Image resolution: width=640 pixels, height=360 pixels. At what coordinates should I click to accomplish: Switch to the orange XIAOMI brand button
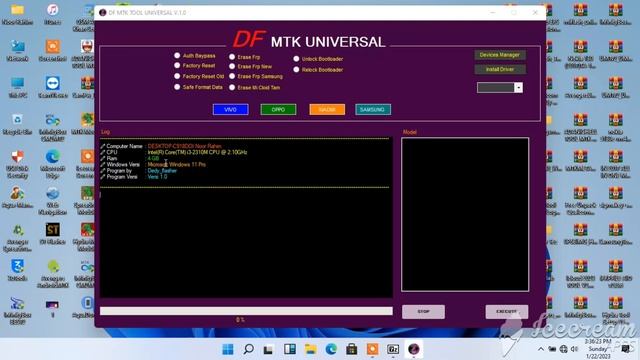[x=327, y=109]
